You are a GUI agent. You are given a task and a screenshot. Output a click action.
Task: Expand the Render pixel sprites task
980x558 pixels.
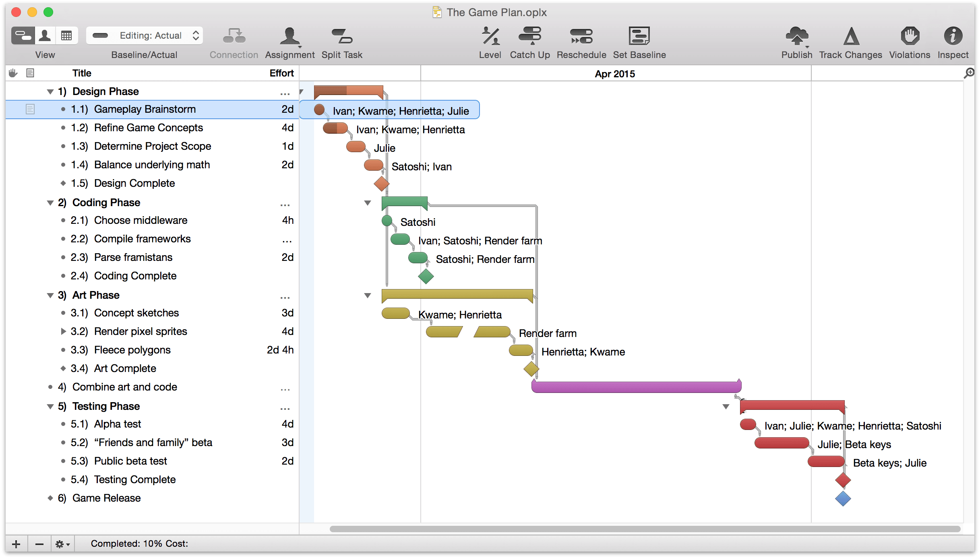[x=63, y=331]
